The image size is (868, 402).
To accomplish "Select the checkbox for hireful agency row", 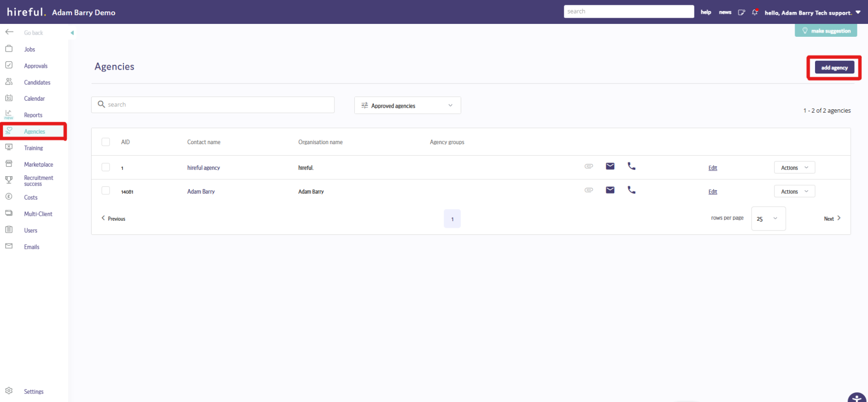I will (106, 167).
